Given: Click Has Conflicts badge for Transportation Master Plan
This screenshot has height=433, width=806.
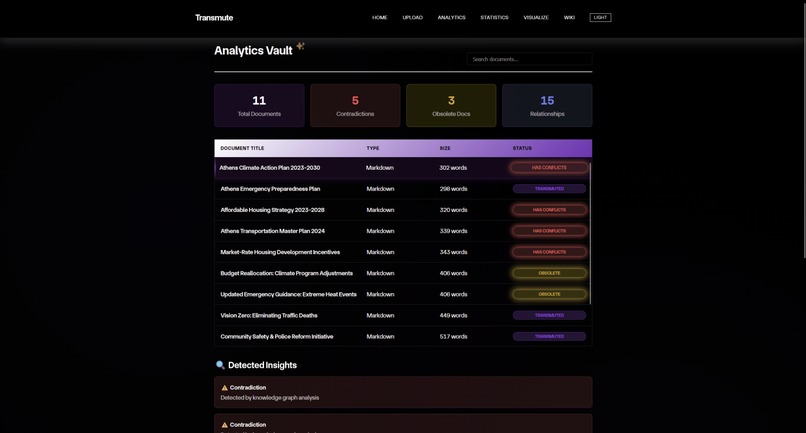Looking at the screenshot, I should [549, 231].
